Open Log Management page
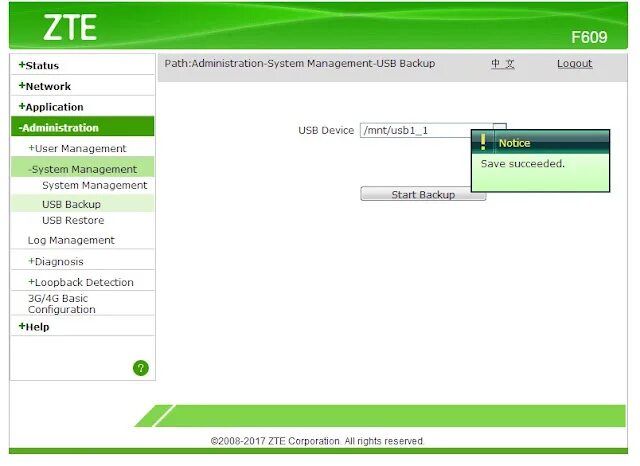The image size is (640, 466). pyautogui.click(x=71, y=240)
